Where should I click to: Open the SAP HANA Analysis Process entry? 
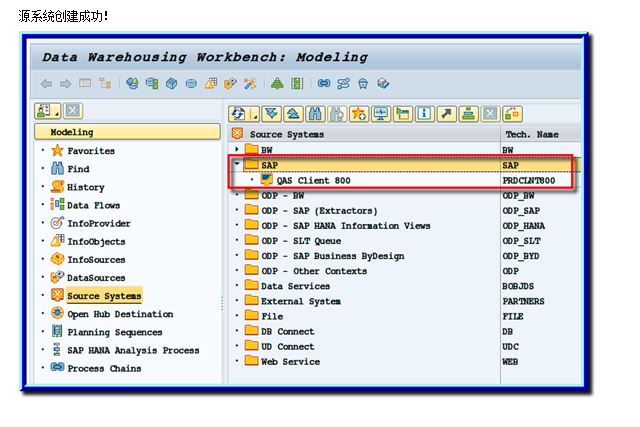coord(133,350)
